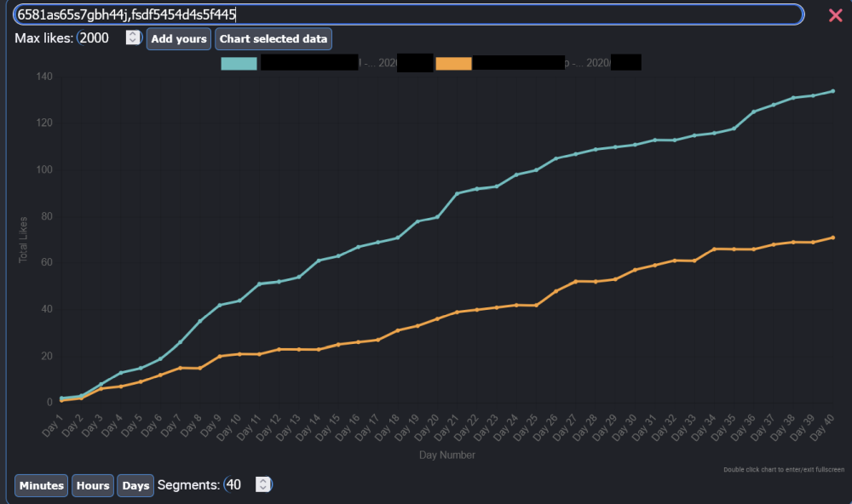This screenshot has width=852, height=504.
Task: Click the Max likes number field
Action: (x=110, y=38)
